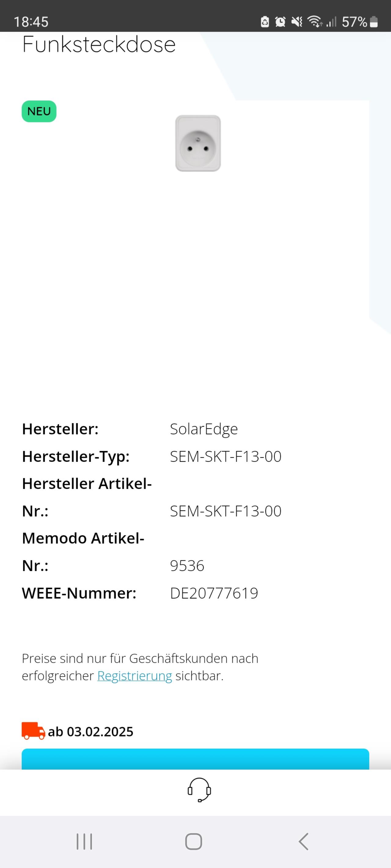This screenshot has height=868, width=391.
Task: Select the Memodo article number 9536
Action: [187, 566]
